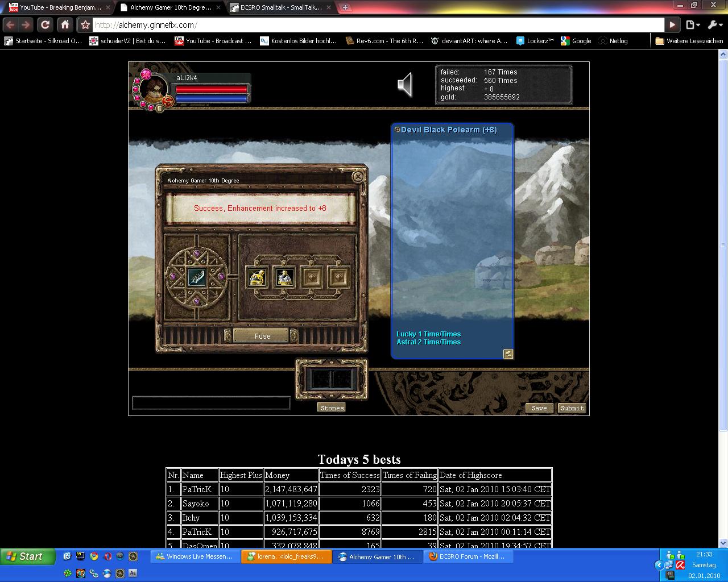Select the yellow elixir item slot
Screen dimensions: 728x582
click(257, 277)
